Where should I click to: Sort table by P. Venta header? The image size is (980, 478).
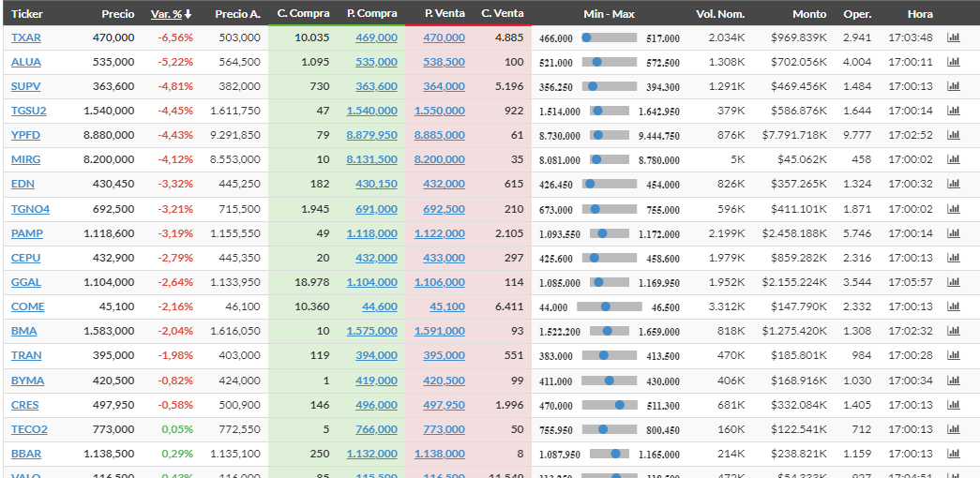tap(445, 14)
